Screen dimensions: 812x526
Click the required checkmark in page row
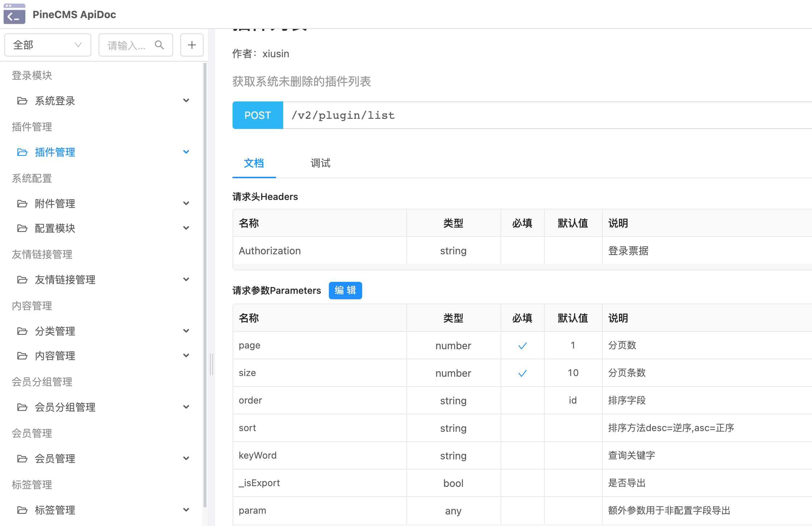point(522,346)
